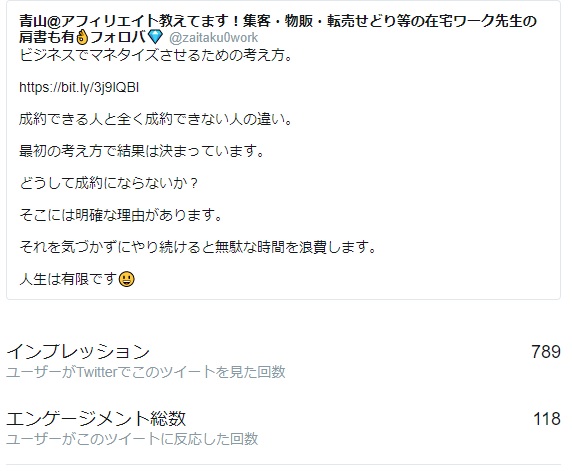The image size is (572, 471).
Task: Click the ユーザーがこのツイートに反応した回数 description
Action: 132,439
